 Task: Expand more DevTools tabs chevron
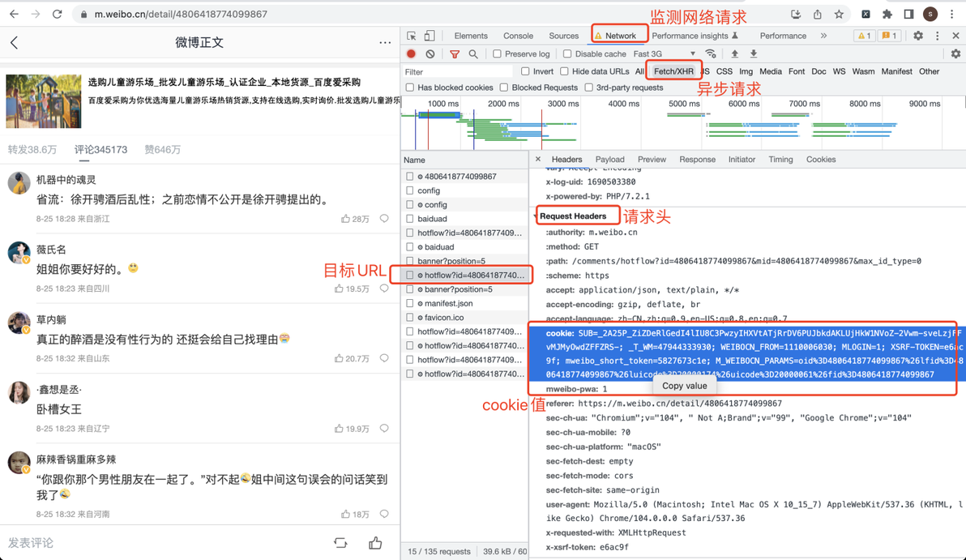823,36
